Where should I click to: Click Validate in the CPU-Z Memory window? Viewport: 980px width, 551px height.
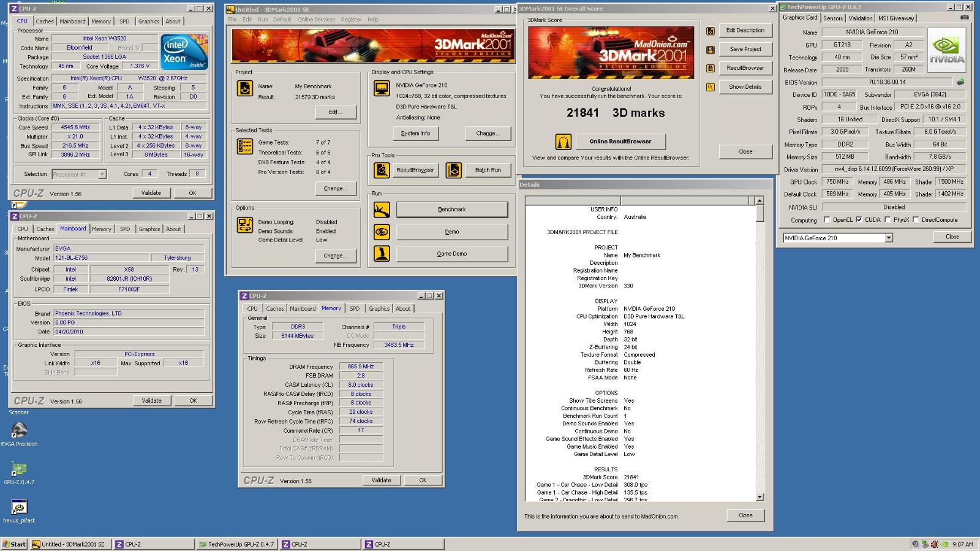[x=381, y=481]
